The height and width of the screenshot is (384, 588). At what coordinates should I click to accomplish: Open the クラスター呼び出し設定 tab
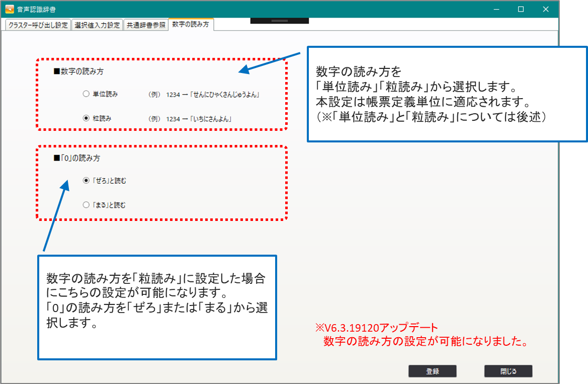[38, 25]
